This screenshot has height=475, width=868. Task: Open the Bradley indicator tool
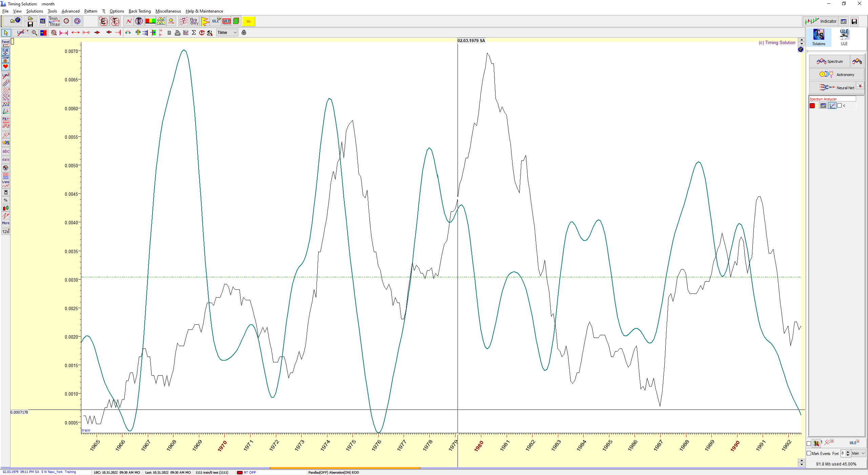coord(194,21)
